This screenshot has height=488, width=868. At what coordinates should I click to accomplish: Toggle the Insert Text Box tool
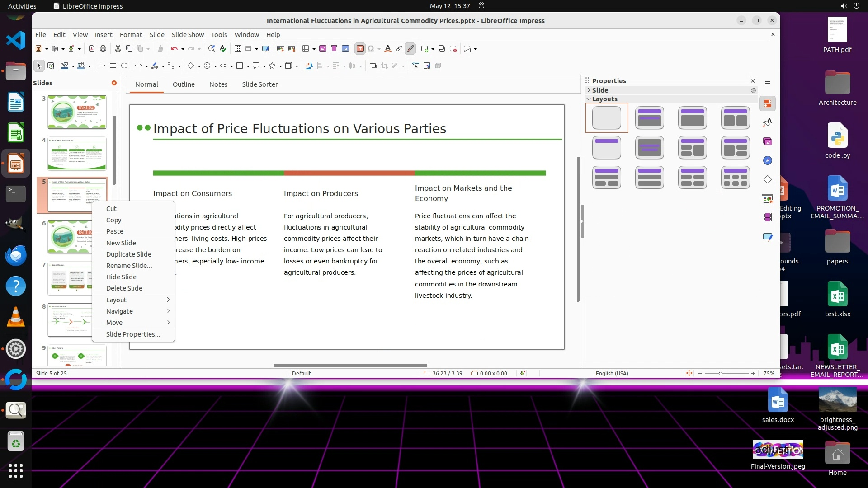[x=360, y=49]
